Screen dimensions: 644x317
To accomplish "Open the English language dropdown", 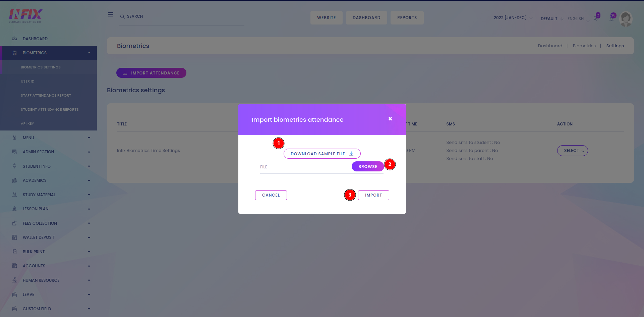I will pyautogui.click(x=578, y=19).
